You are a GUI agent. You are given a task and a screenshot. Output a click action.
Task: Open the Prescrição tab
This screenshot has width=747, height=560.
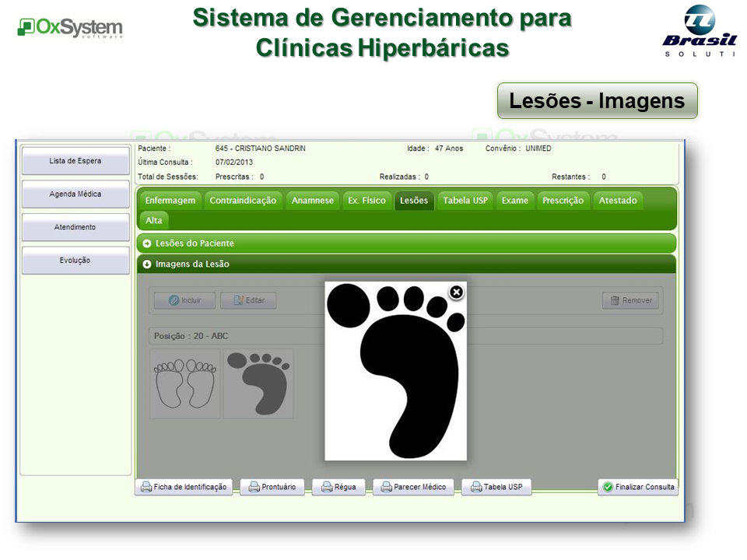click(x=563, y=201)
